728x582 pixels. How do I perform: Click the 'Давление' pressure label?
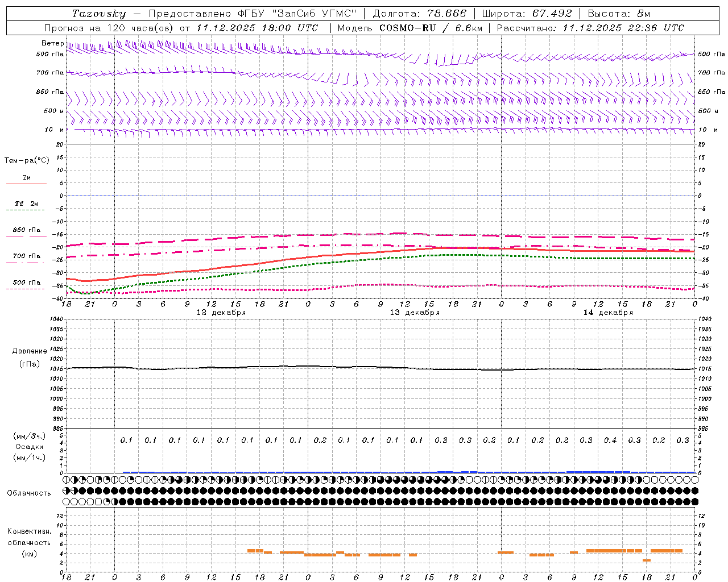coord(30,351)
